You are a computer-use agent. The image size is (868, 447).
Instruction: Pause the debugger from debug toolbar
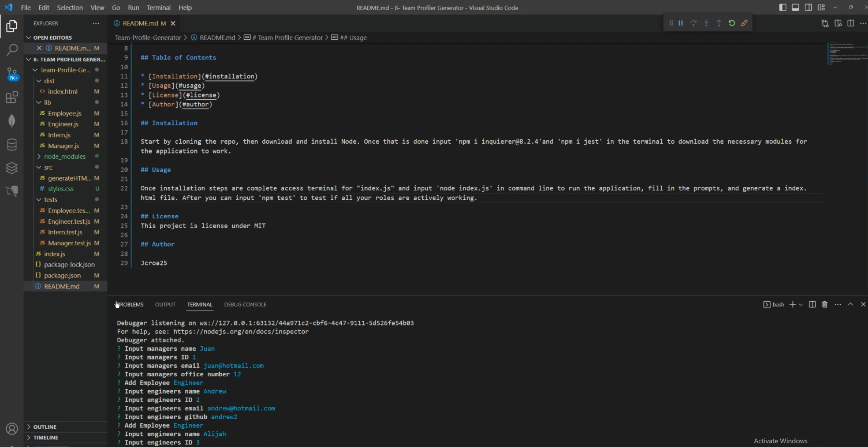tap(680, 23)
